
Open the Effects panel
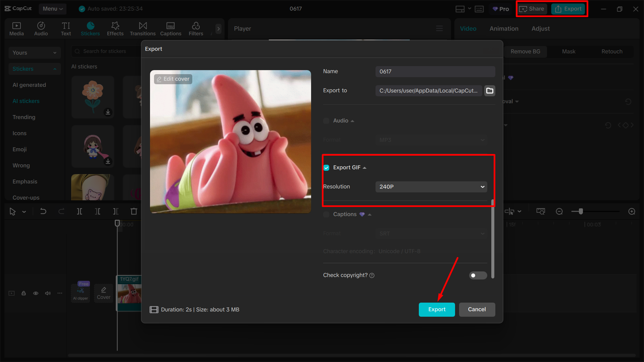coord(115,29)
